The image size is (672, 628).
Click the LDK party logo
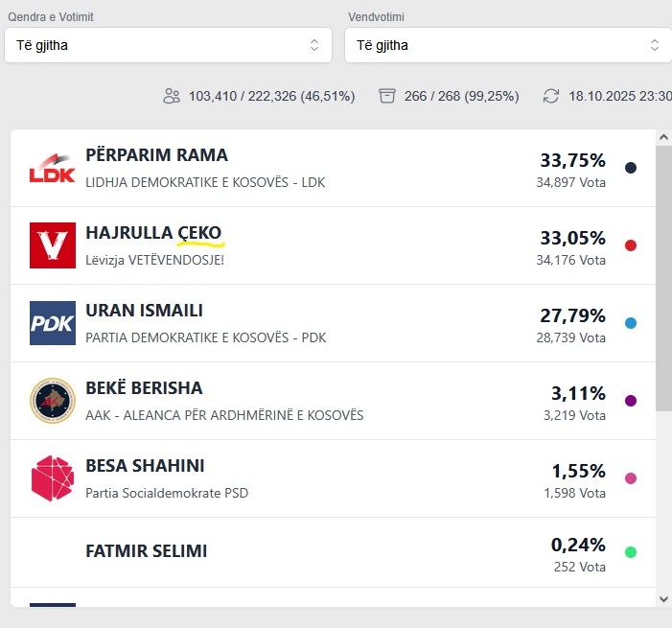(53, 168)
